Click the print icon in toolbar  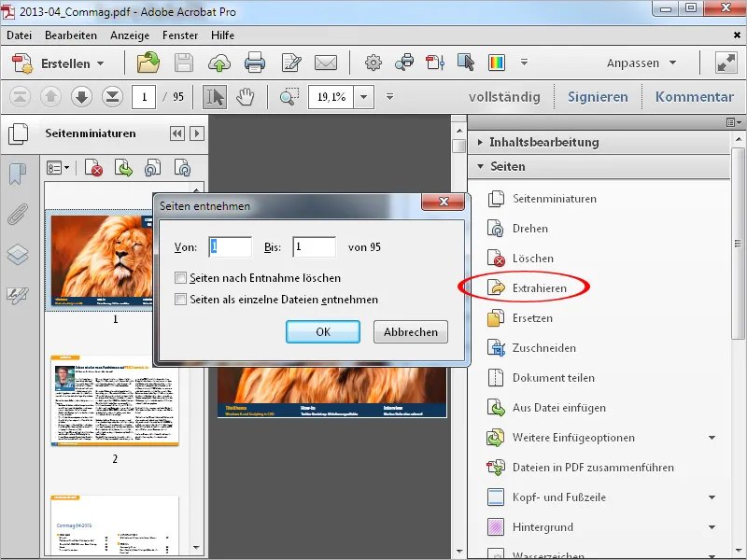pyautogui.click(x=254, y=63)
